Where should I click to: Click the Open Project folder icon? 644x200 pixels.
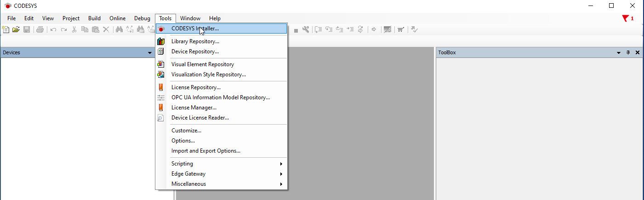coord(16,29)
